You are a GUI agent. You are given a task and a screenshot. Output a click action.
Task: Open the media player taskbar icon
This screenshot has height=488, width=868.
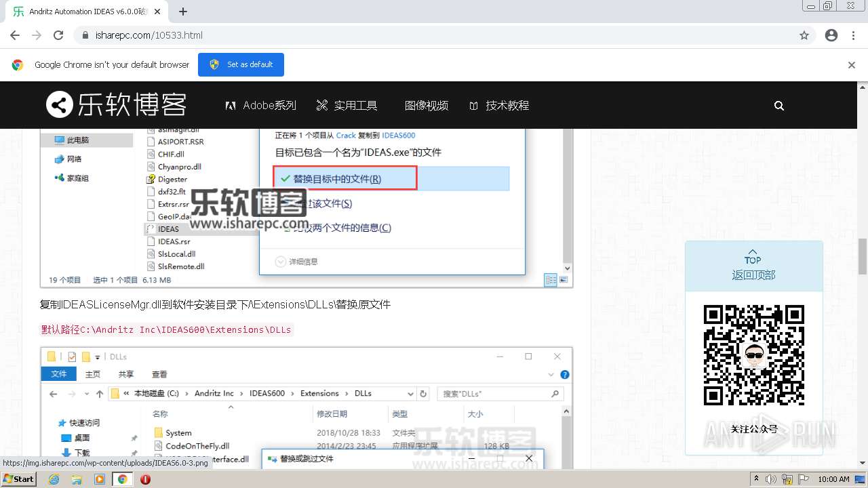pos(100,479)
